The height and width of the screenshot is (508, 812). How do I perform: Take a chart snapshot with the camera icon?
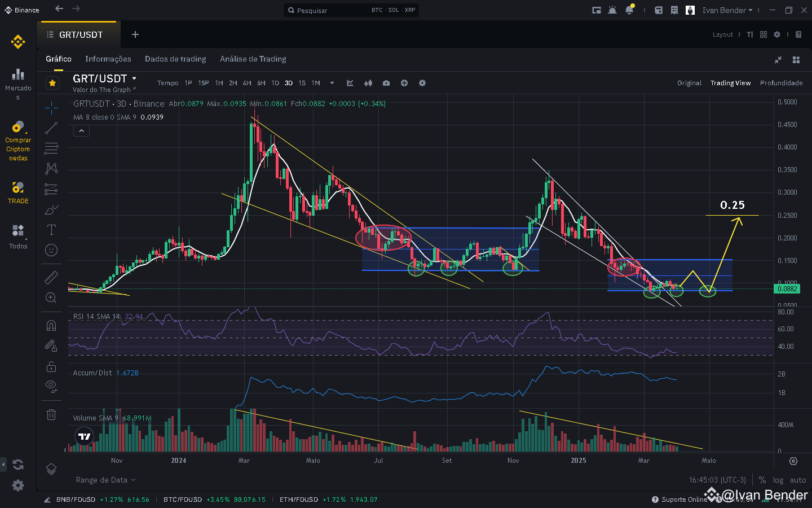point(386,83)
